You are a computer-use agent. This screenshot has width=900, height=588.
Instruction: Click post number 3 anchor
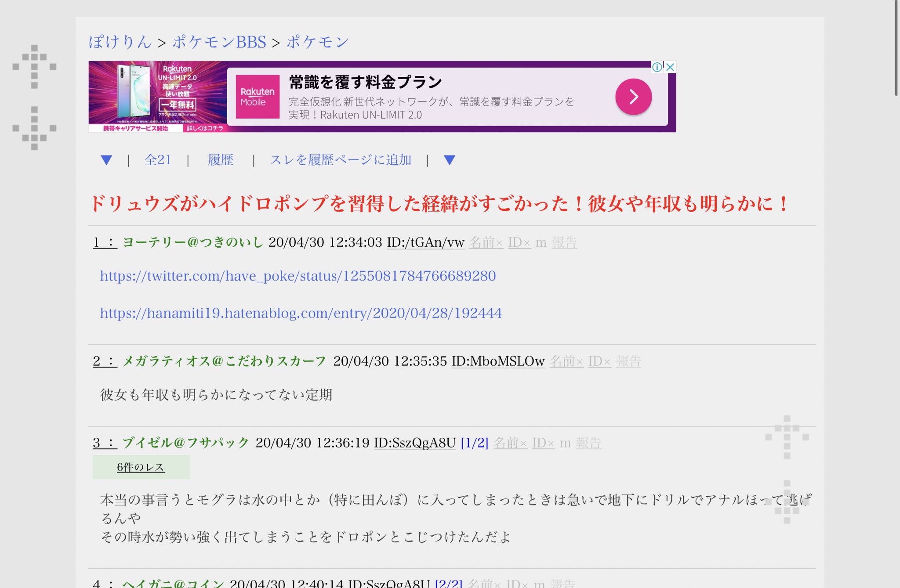105,443
